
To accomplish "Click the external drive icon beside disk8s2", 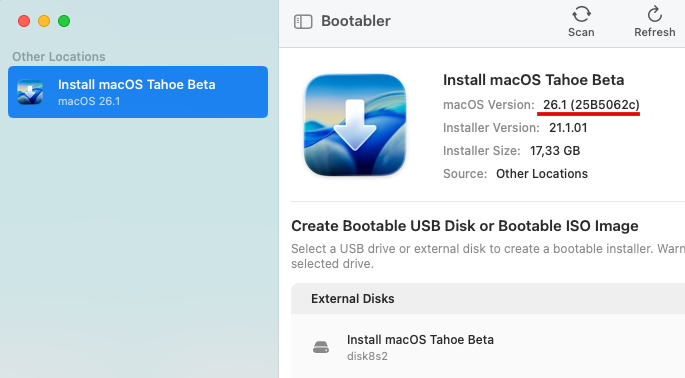I will [321, 347].
